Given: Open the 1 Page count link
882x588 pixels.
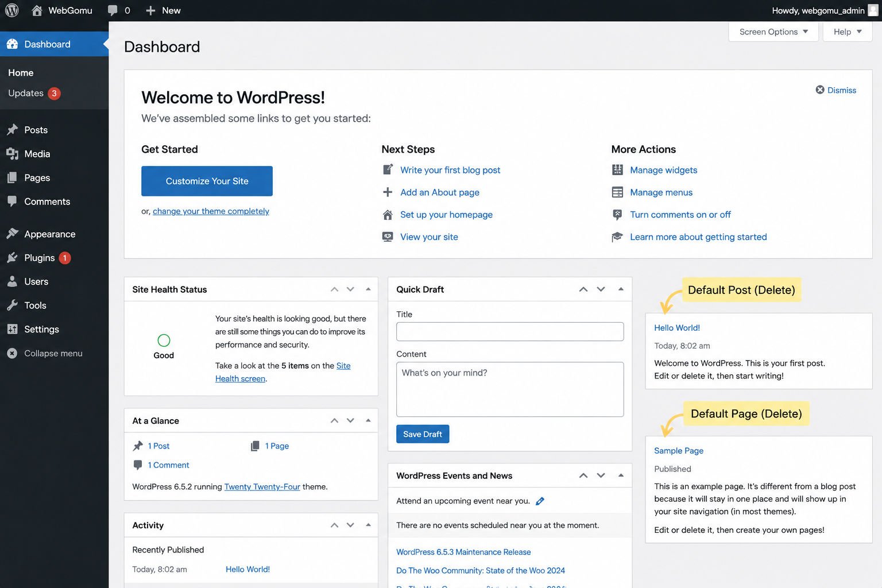Looking at the screenshot, I should click(x=277, y=446).
